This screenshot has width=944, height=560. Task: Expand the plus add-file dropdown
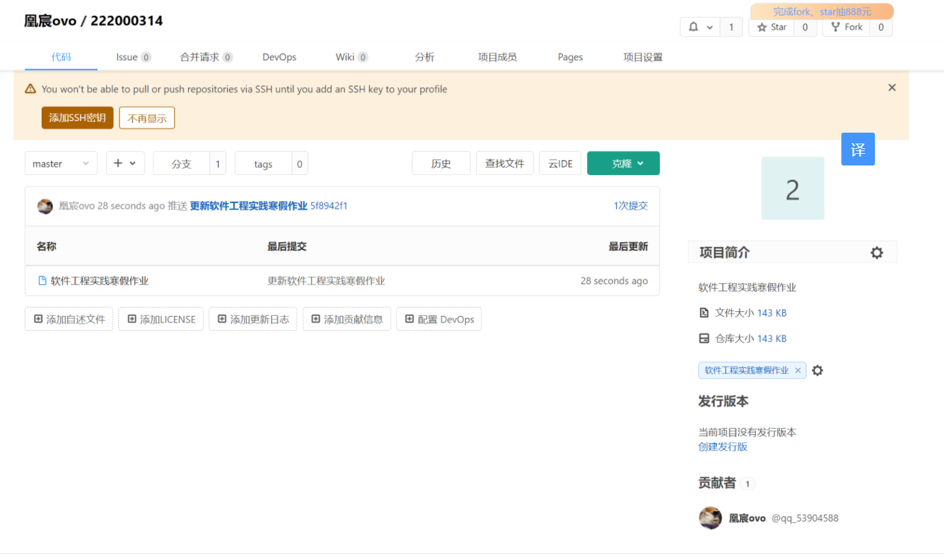pos(125,163)
